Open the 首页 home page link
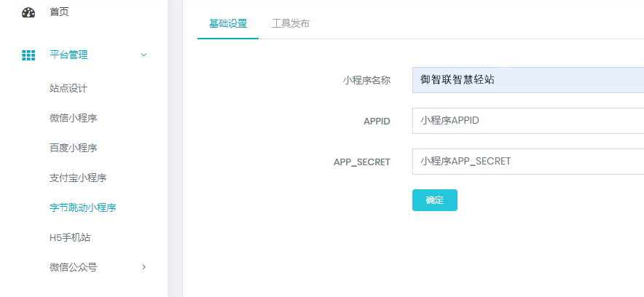 point(60,12)
